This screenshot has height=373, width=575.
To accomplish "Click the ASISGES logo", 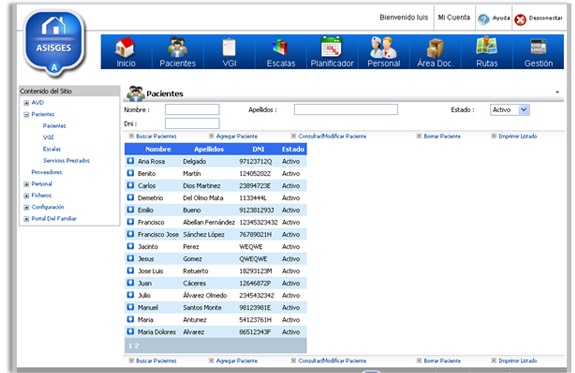I will click(54, 44).
